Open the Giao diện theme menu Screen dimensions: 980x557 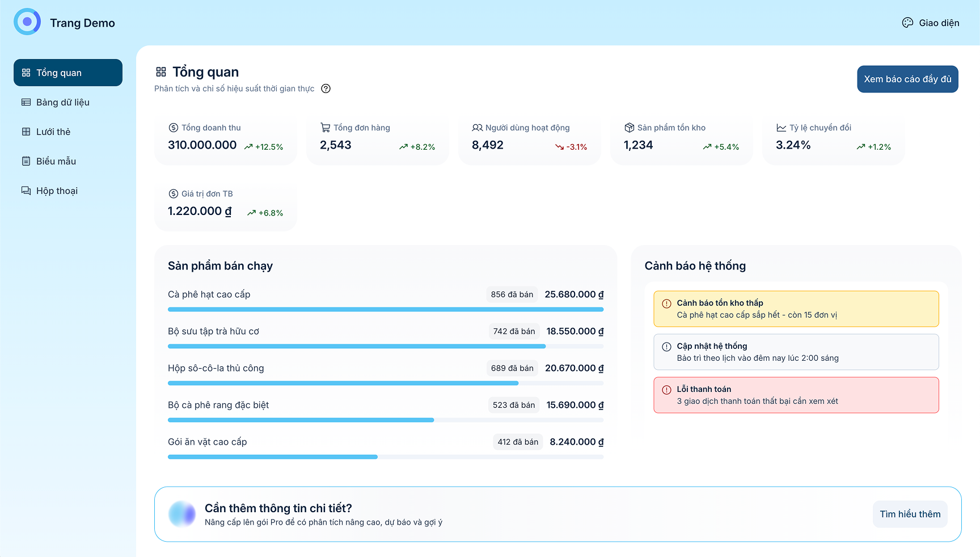pyautogui.click(x=931, y=23)
